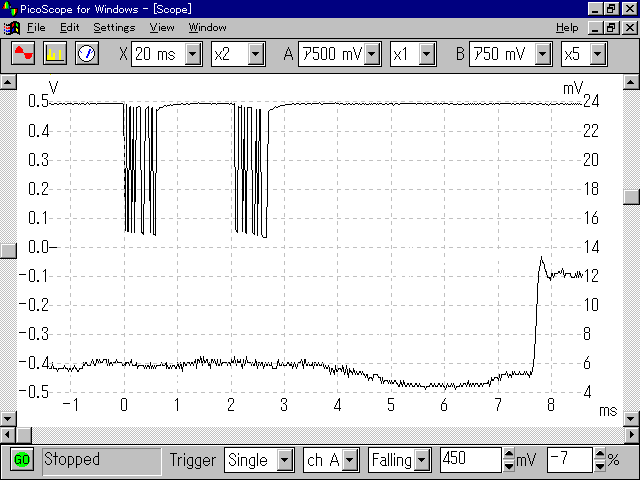Click the GO start button
The width and height of the screenshot is (640, 480).
point(21,460)
